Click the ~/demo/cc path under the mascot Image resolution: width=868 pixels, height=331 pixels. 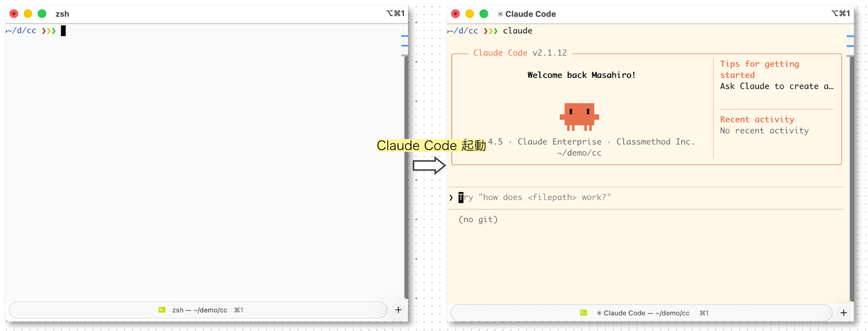coord(579,153)
